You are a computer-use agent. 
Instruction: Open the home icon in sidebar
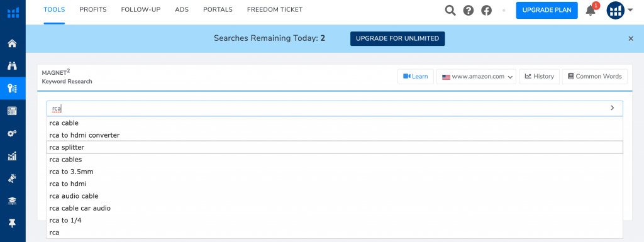pos(13,43)
